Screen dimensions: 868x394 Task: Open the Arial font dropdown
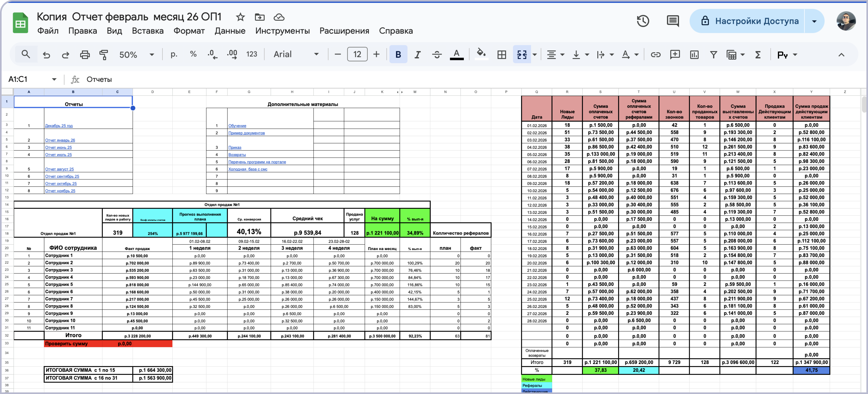(x=295, y=55)
